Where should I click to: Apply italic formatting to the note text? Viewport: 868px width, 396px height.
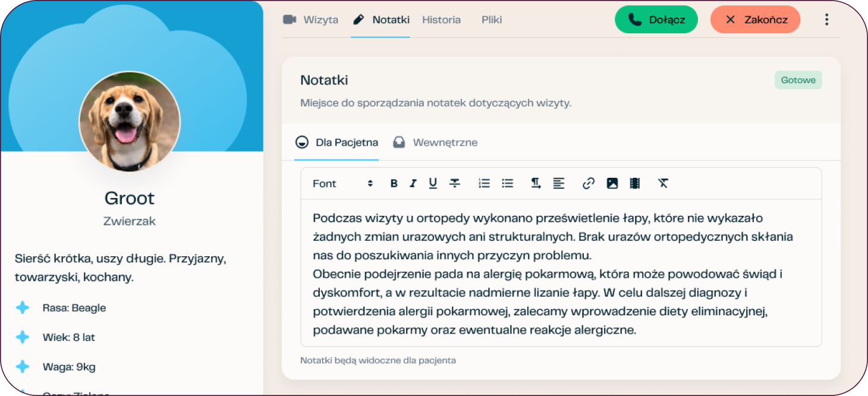413,184
